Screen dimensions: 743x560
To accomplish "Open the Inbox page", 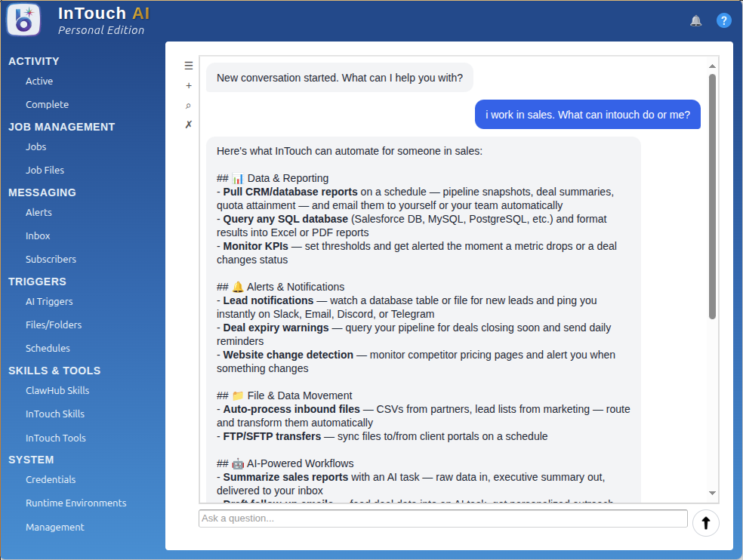I will click(x=38, y=236).
